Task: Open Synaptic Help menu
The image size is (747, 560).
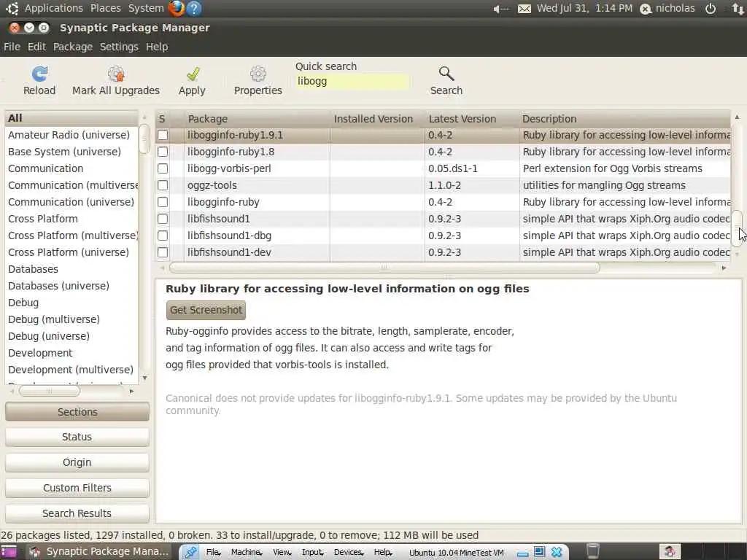Action: 157,47
